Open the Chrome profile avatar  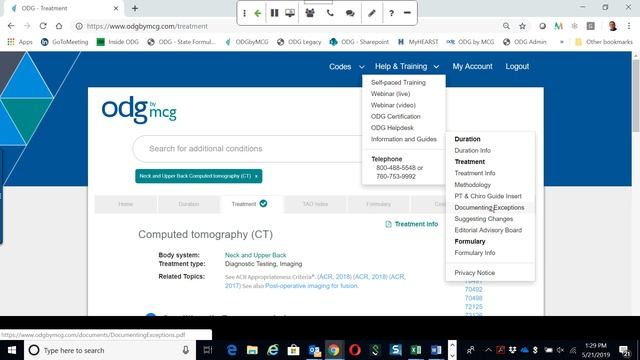pos(612,26)
